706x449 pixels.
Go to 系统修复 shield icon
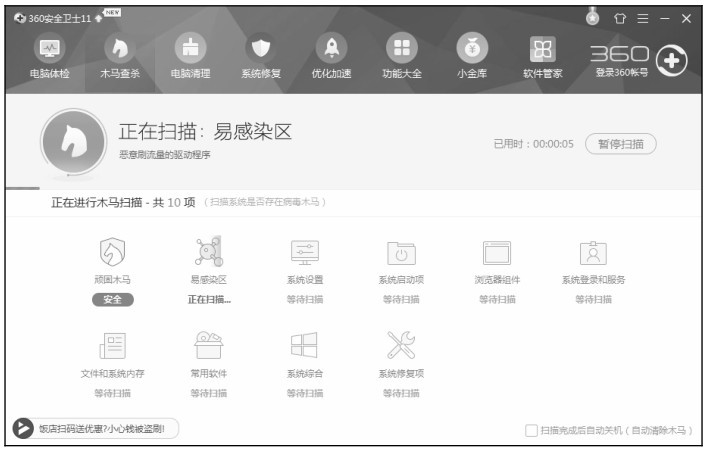[261, 49]
